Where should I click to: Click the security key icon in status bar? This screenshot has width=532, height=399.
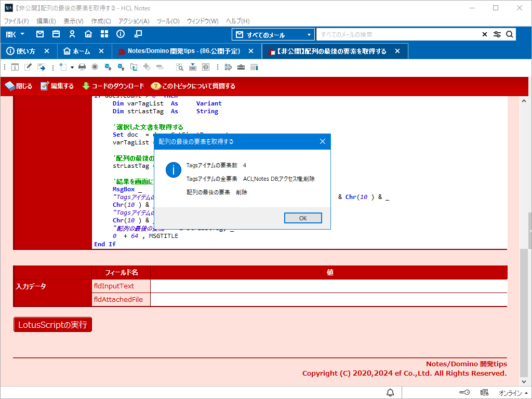pos(464,392)
